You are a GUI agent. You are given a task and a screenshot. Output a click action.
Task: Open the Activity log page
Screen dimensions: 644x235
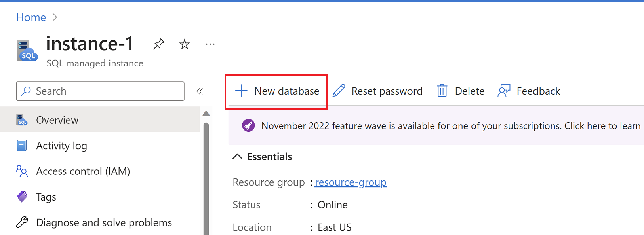coord(61,146)
